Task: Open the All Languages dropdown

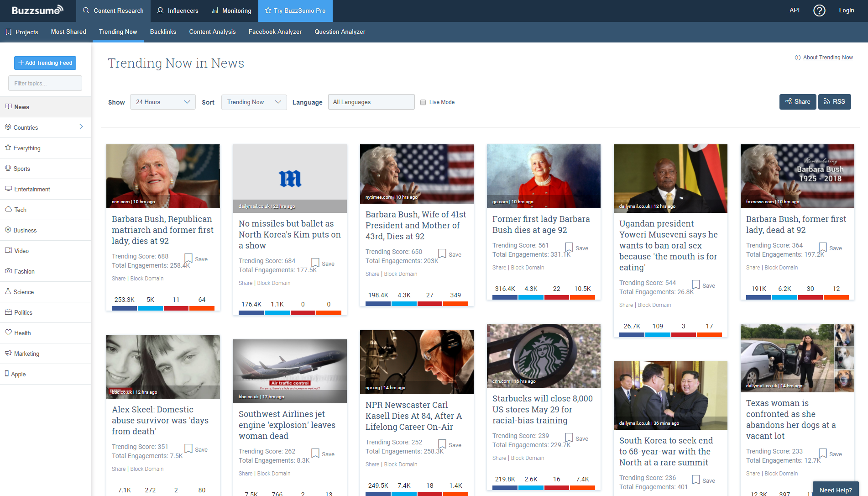Action: (371, 102)
